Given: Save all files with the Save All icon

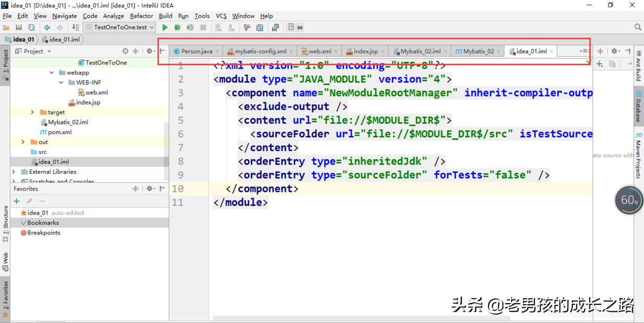Looking at the screenshot, I should [x=19, y=27].
